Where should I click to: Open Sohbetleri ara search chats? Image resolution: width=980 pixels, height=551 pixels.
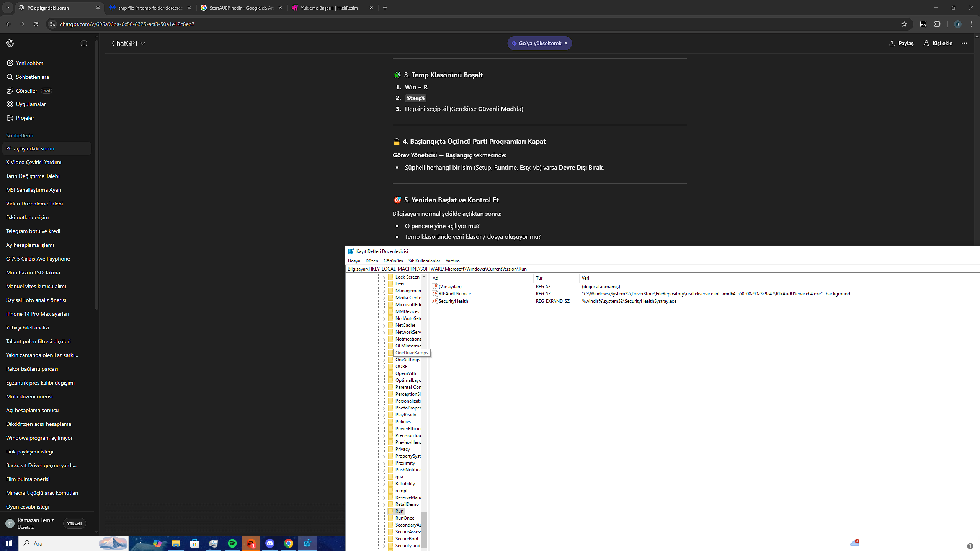pos(47,77)
